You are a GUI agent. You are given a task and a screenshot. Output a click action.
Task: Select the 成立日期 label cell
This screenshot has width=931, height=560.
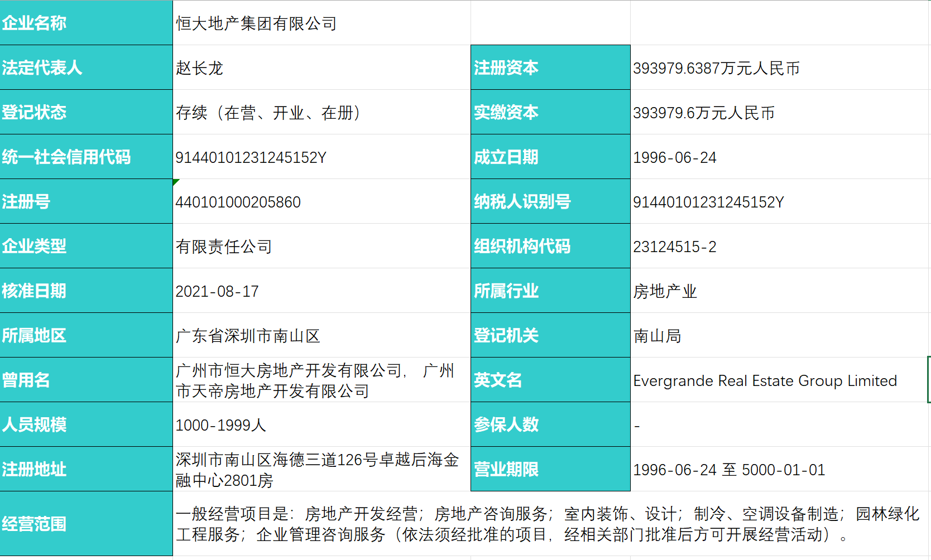pos(550,157)
